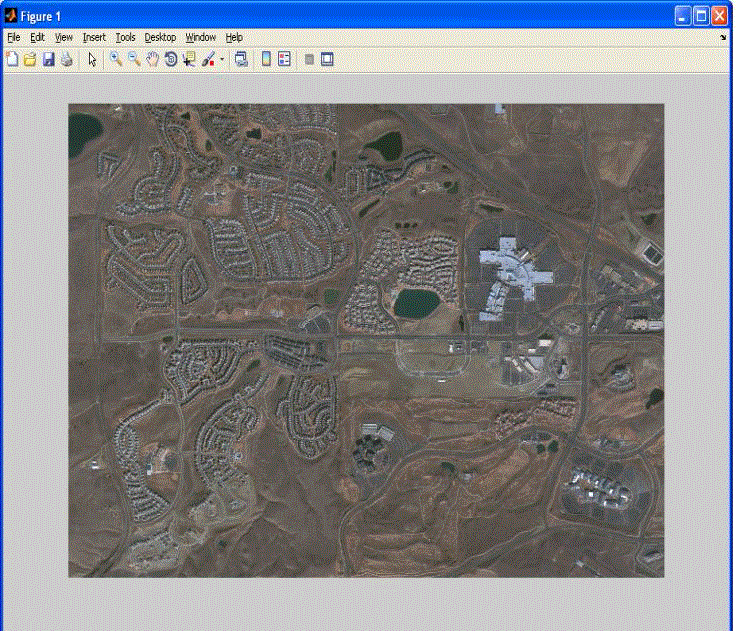
Task: Show plot tools and dock figure
Action: [x=327, y=59]
